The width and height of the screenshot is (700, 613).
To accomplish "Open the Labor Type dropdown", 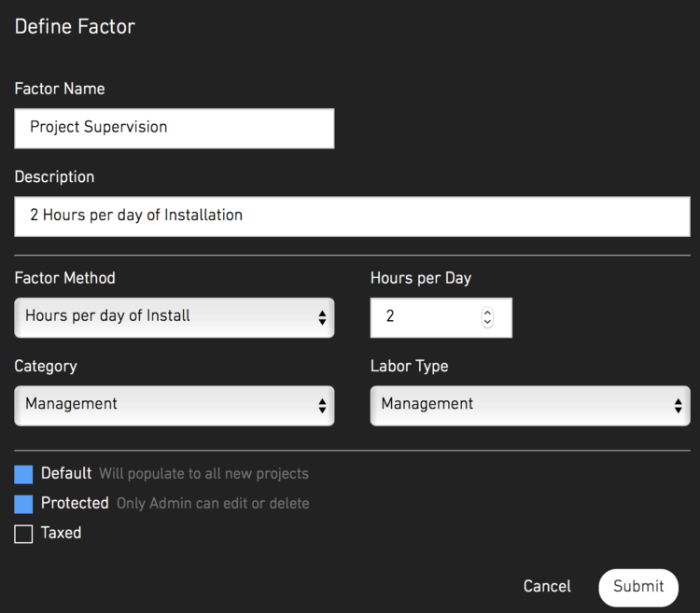I will [x=530, y=406].
